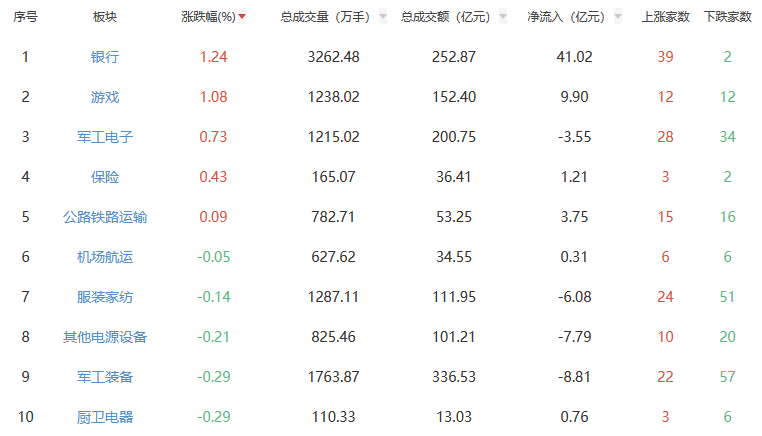762x436 pixels.
Task: Select the 保险 sector link
Action: click(105, 177)
